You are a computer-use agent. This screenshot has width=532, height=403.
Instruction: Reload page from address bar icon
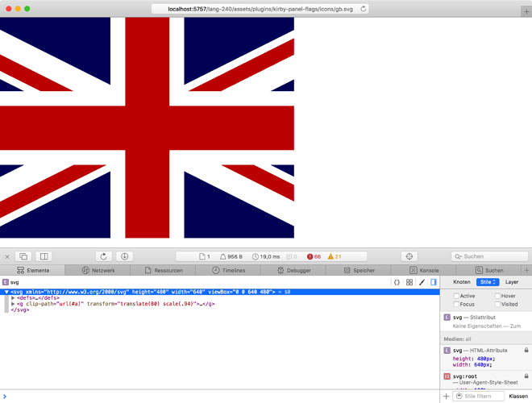click(363, 9)
